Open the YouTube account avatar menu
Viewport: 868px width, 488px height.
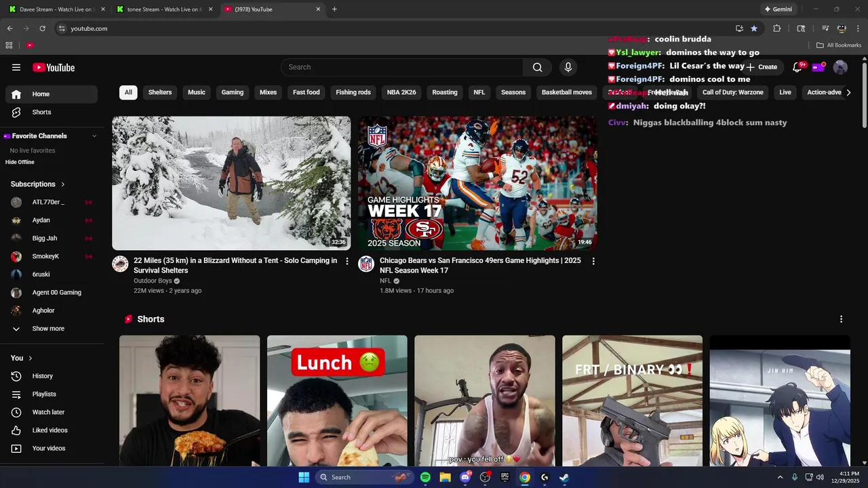pos(840,67)
